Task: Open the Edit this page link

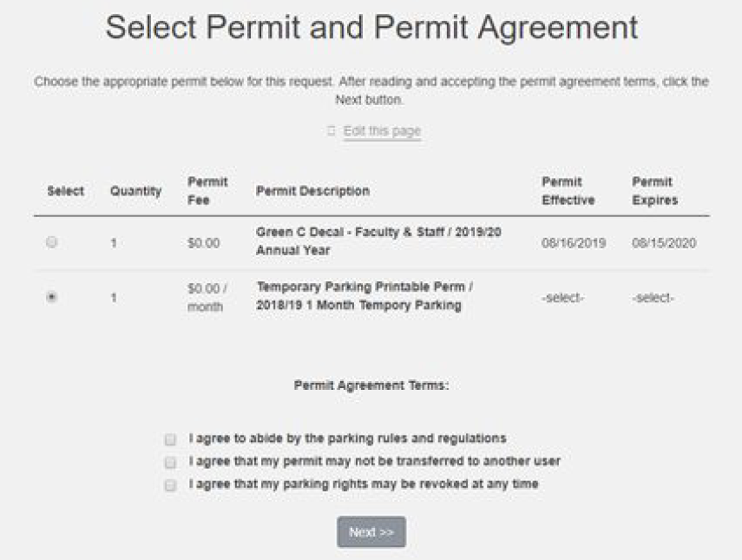Action: pyautogui.click(x=382, y=131)
